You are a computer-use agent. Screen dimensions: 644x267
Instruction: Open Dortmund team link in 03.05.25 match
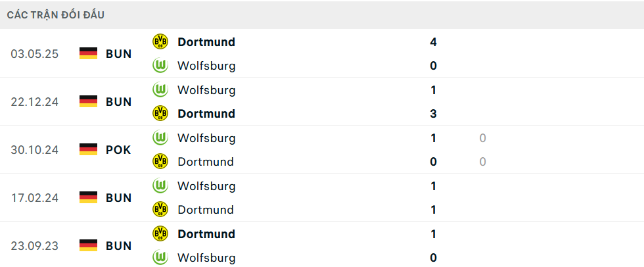[206, 42]
